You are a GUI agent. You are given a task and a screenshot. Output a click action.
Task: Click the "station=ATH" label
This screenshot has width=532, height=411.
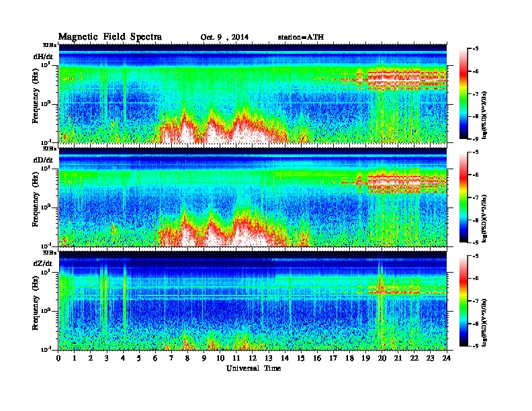[x=301, y=38]
